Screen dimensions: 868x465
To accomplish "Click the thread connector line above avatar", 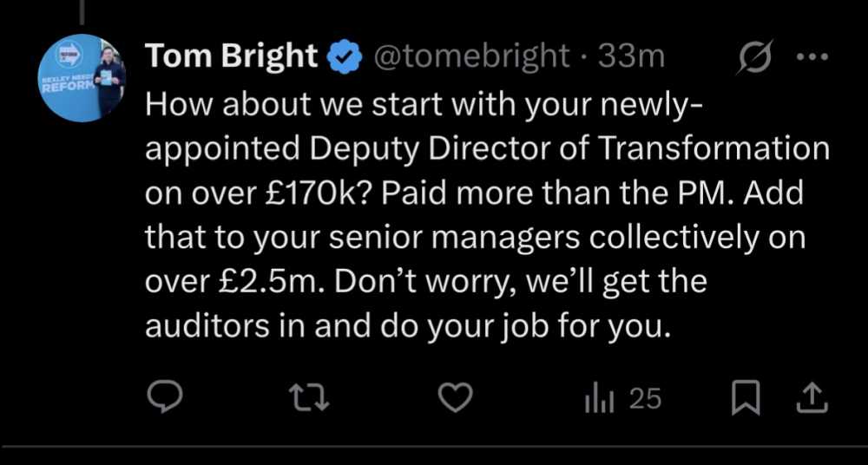I will [83, 10].
